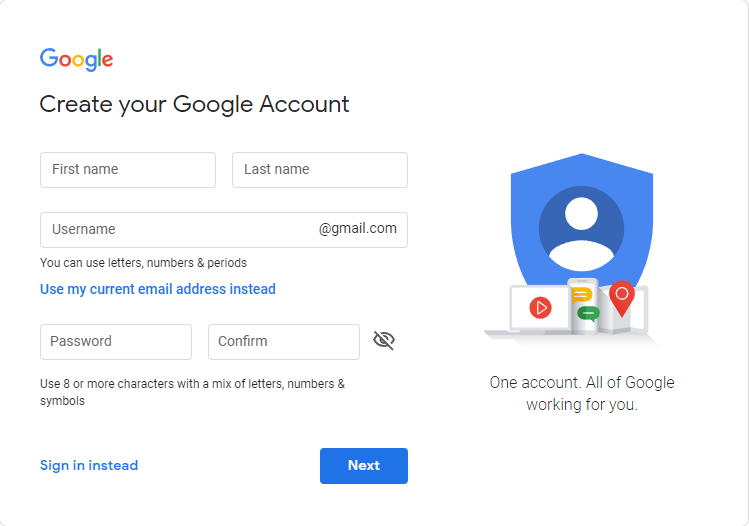Click the Create your Google Account heading
This screenshot has height=526, width=749.
click(x=195, y=104)
